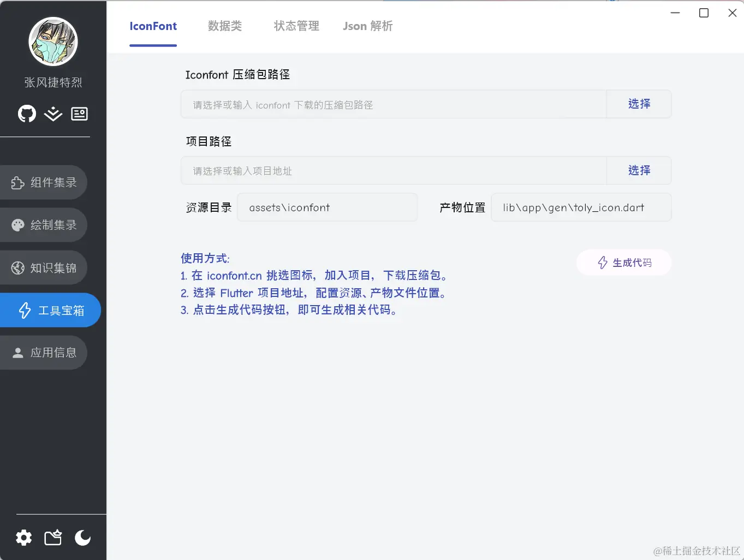Image resolution: width=744 pixels, height=560 pixels.
Task: Open the 应用信息 user icon
Action: coord(18,352)
